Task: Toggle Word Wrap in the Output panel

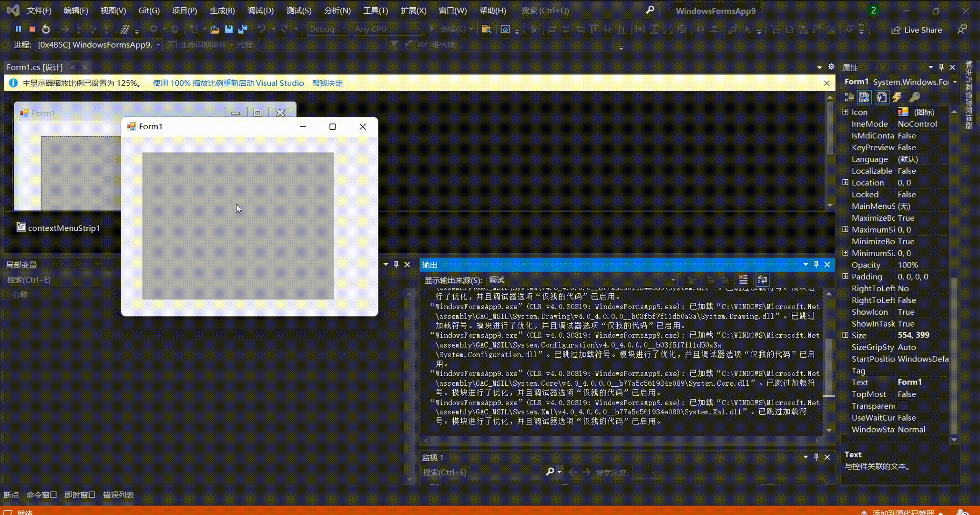Action: click(762, 280)
